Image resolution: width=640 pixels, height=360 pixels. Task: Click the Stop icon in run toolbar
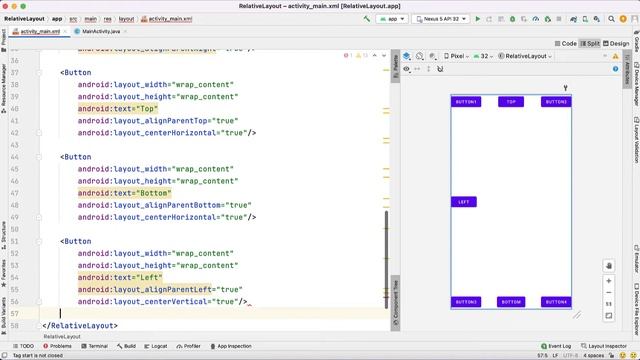[559, 19]
